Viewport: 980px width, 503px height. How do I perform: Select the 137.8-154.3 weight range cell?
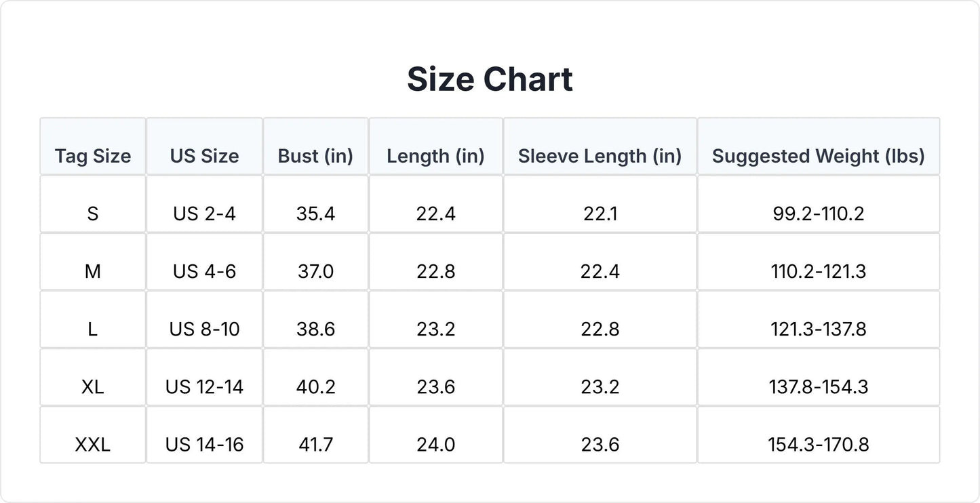[x=819, y=377]
